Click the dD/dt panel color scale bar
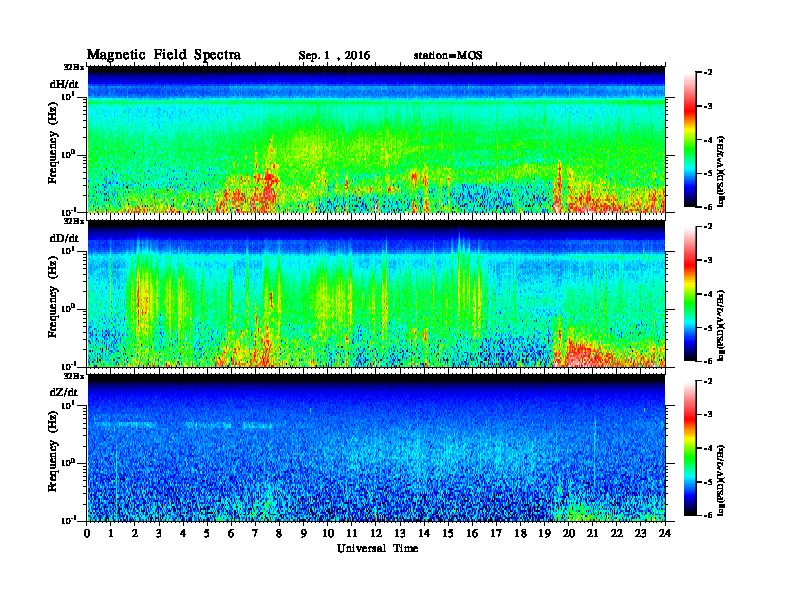This screenshot has height=612, width=792. [x=690, y=294]
